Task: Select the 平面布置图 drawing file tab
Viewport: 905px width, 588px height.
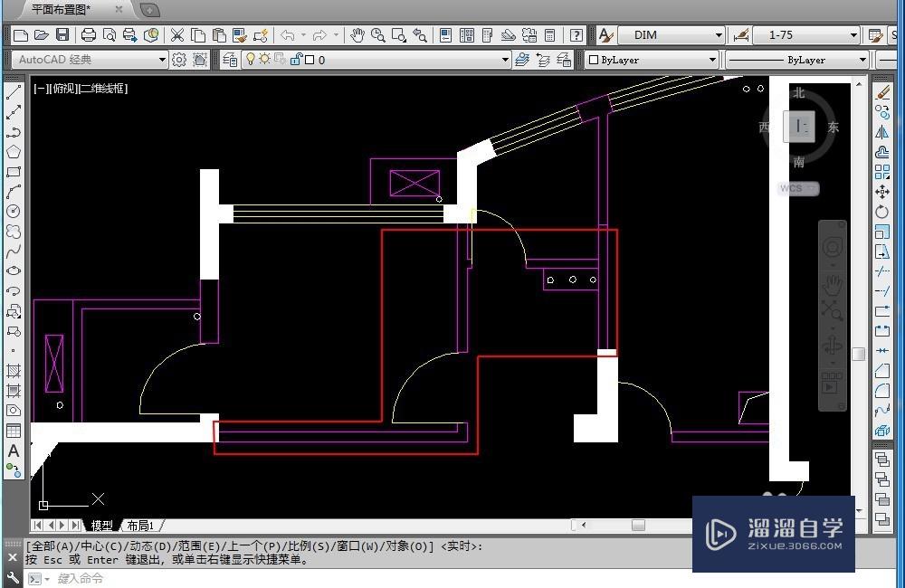Action: click(x=62, y=9)
